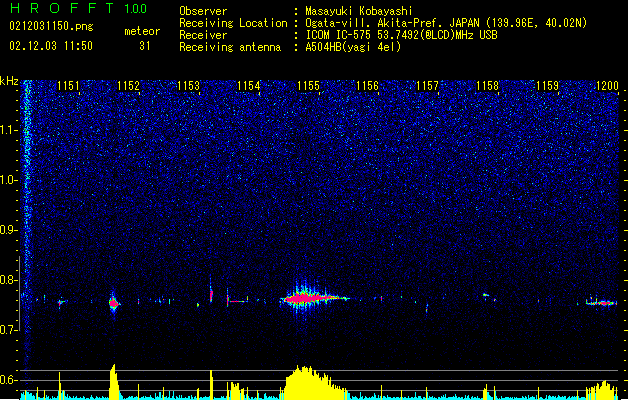The height and width of the screenshot is (400, 629).
Task: Click the meteor count value 31
Action: click(x=145, y=46)
